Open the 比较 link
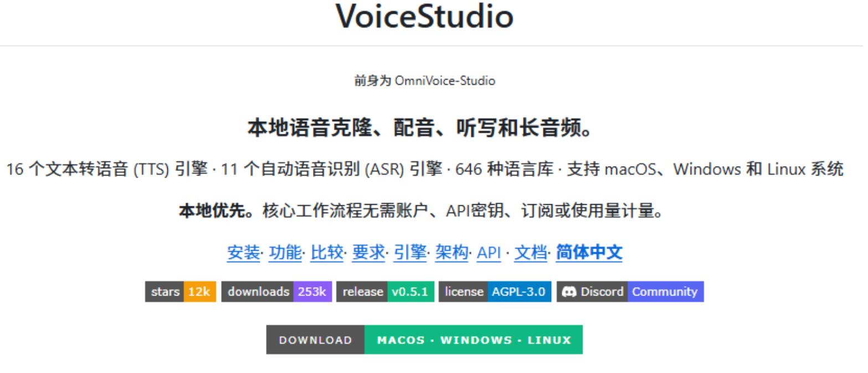Screen dimensions: 868x373 (x=327, y=252)
